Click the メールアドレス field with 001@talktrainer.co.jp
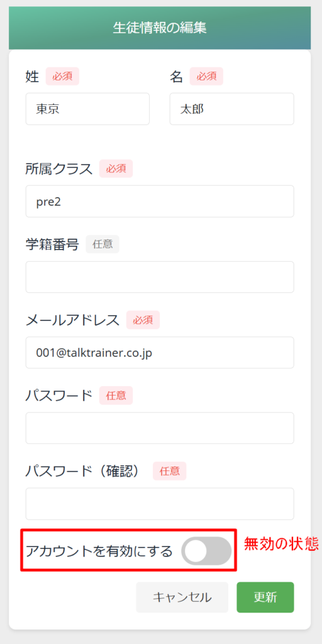The height and width of the screenshot is (644, 322). (x=160, y=352)
